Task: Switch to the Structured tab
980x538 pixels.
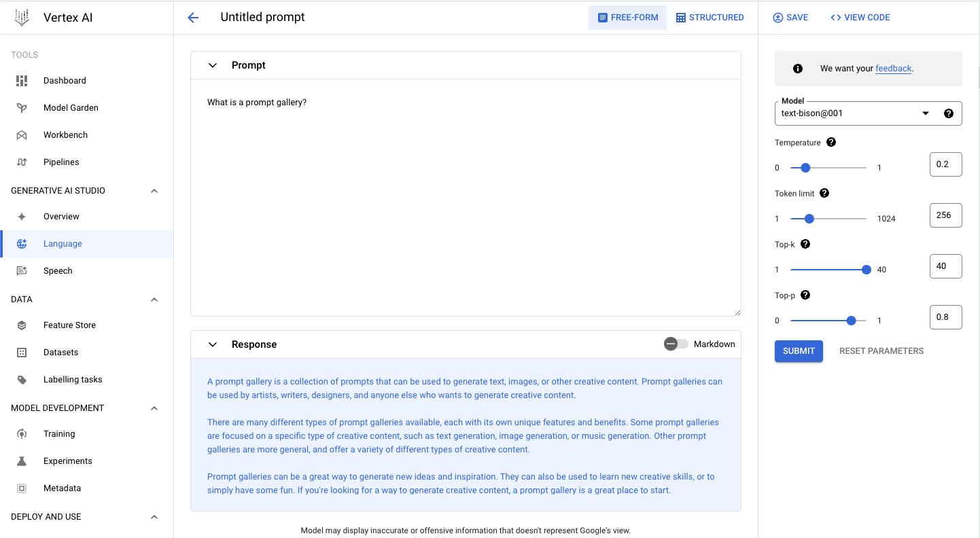Action: pos(710,18)
